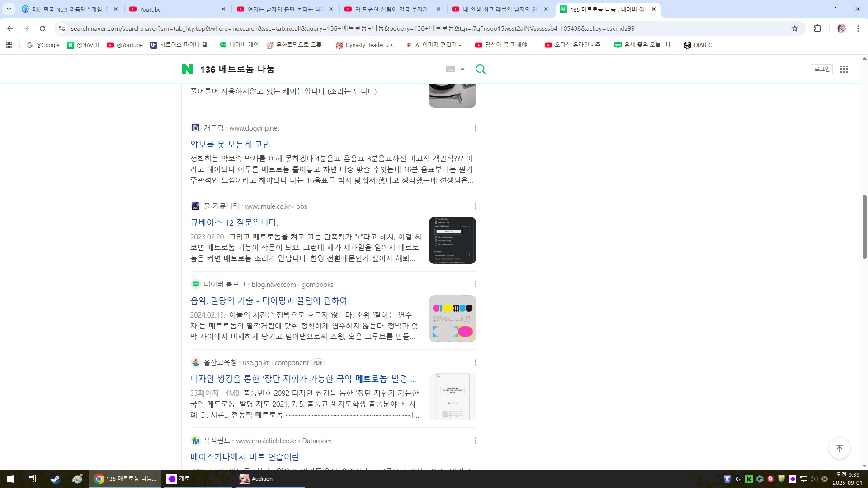Open the 악보를 못 보는게 고민 result
The width and height of the screenshot is (868, 488).
click(230, 144)
